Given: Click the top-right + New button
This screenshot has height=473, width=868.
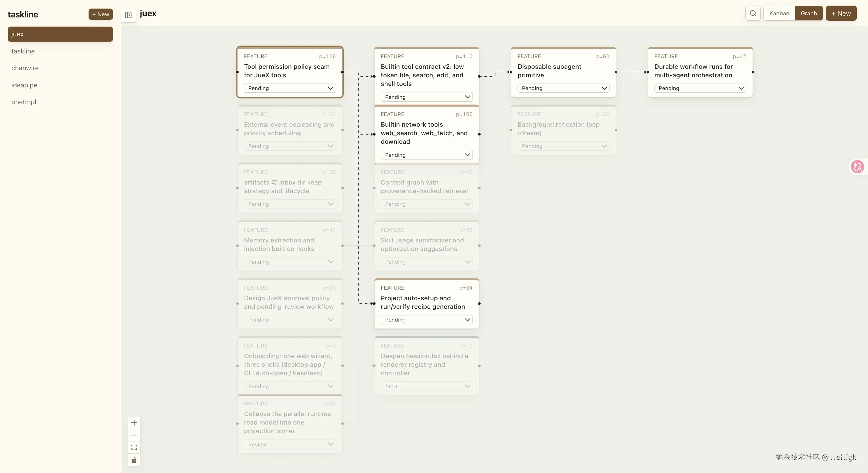Looking at the screenshot, I should 841,14.
